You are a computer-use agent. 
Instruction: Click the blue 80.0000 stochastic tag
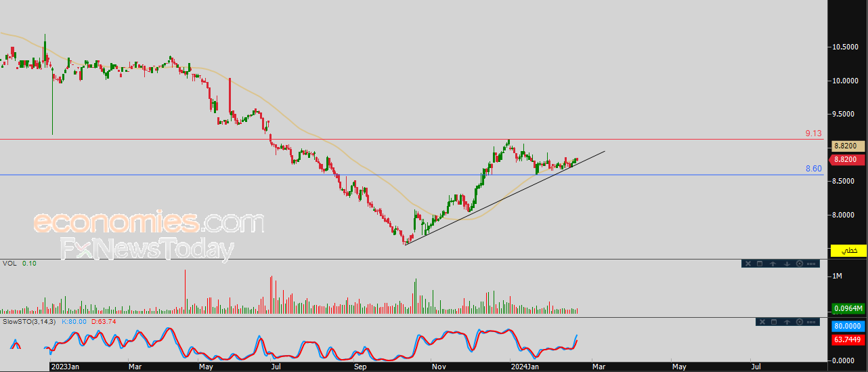click(x=849, y=326)
